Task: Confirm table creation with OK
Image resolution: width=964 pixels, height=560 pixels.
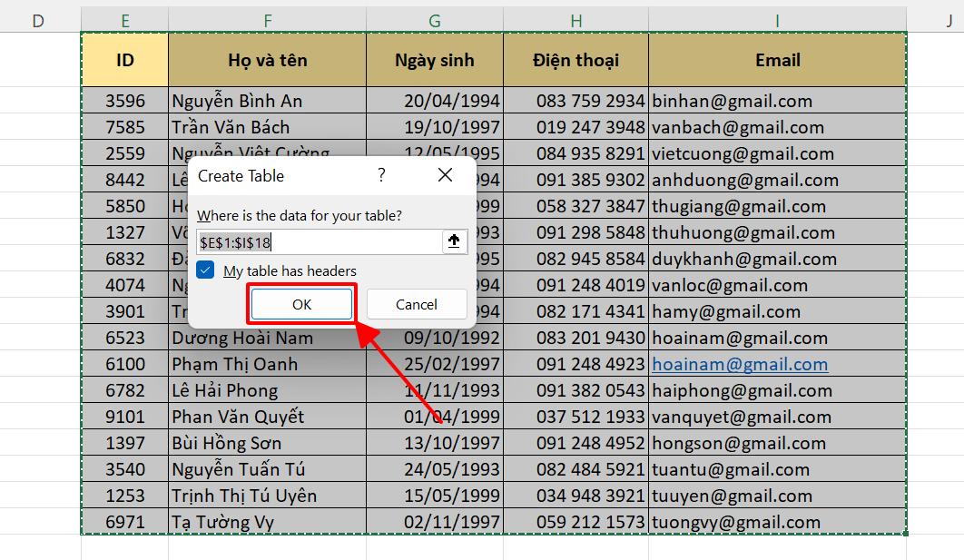Action: click(301, 303)
